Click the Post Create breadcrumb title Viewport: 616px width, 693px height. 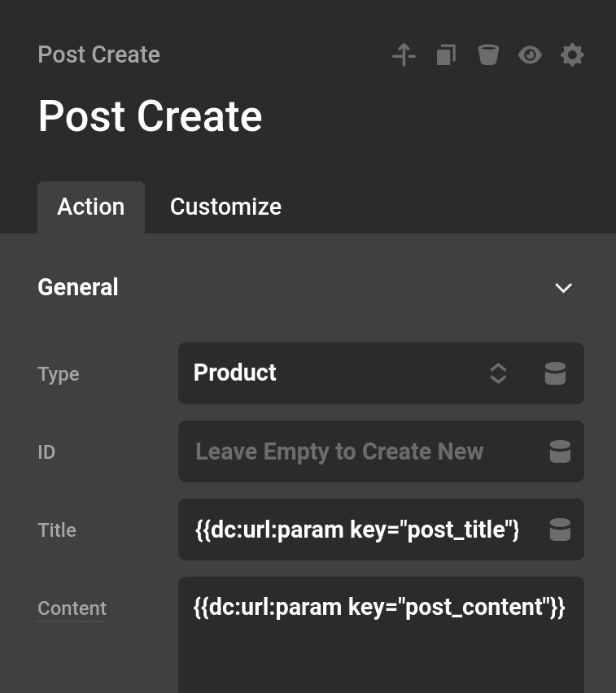click(x=98, y=54)
